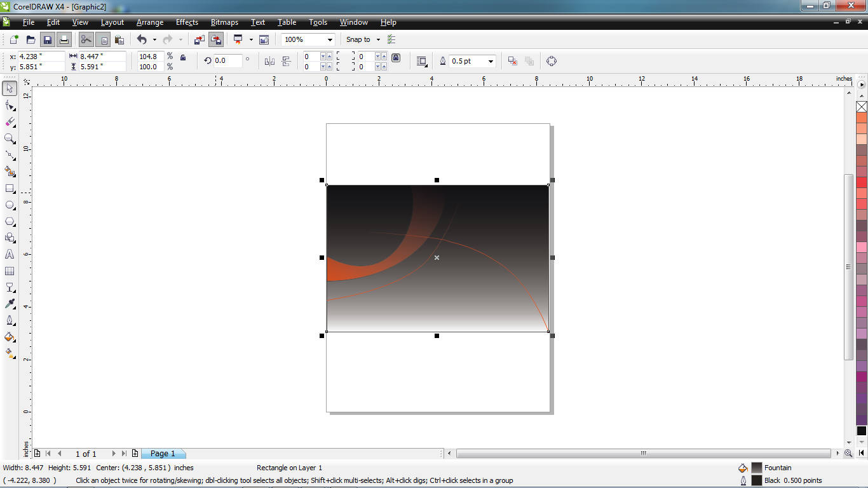Expand the application launcher dropdown arrow
868x488 pixels.
point(251,39)
